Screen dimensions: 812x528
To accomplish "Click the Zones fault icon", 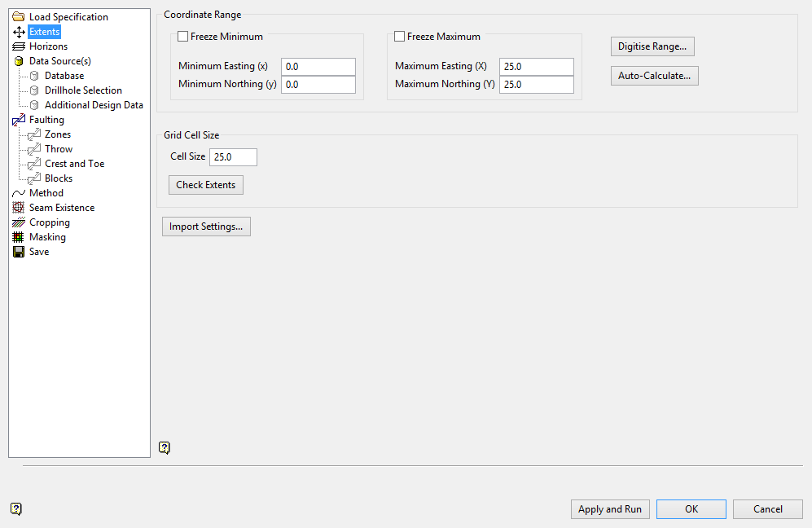I will [34, 134].
